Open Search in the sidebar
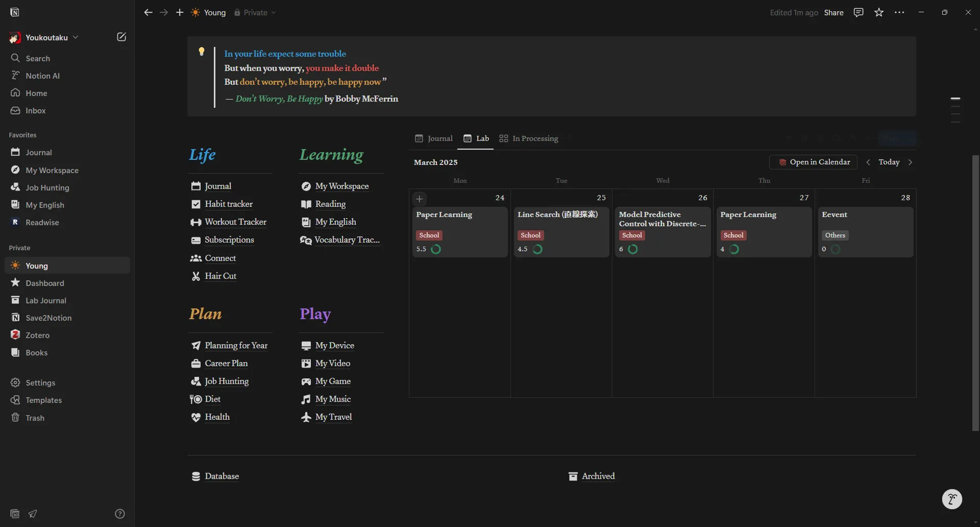Viewport: 980px width, 527px height. point(38,58)
